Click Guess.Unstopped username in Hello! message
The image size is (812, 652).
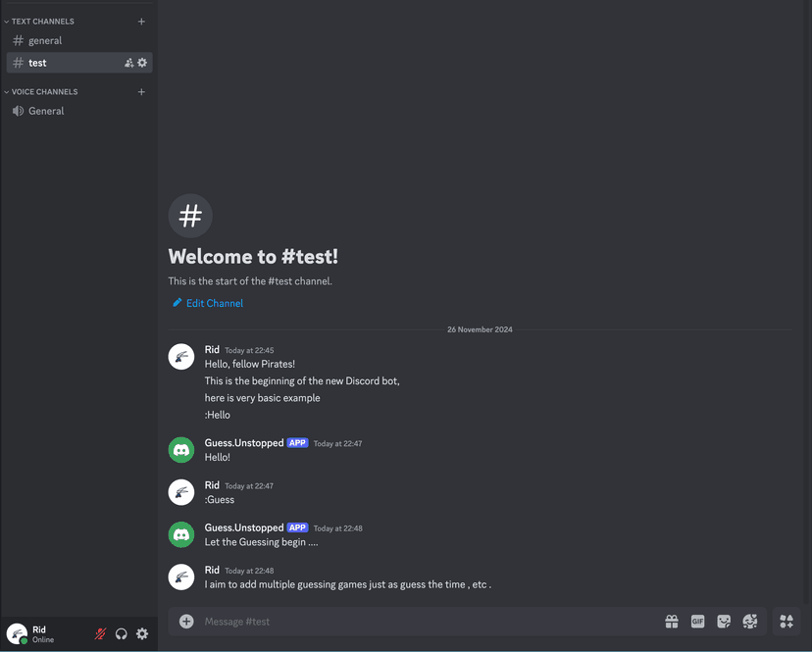point(244,443)
